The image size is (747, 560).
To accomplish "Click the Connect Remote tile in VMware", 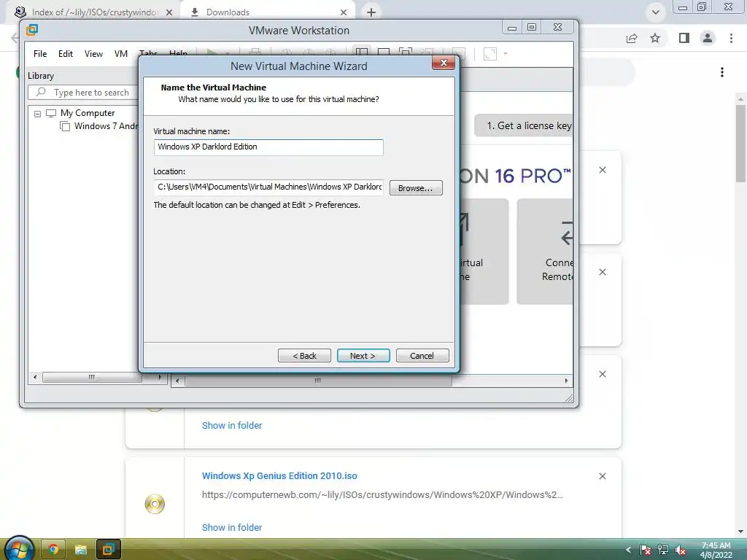I will [545, 252].
